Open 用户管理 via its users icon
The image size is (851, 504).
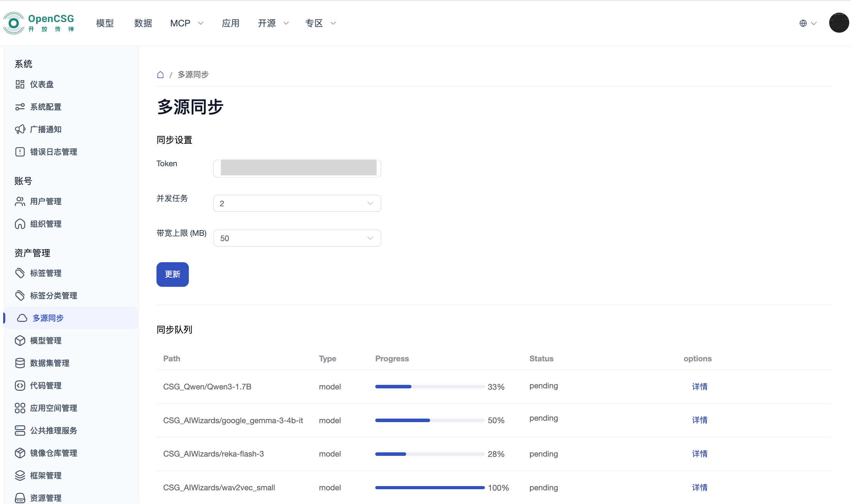tap(20, 201)
